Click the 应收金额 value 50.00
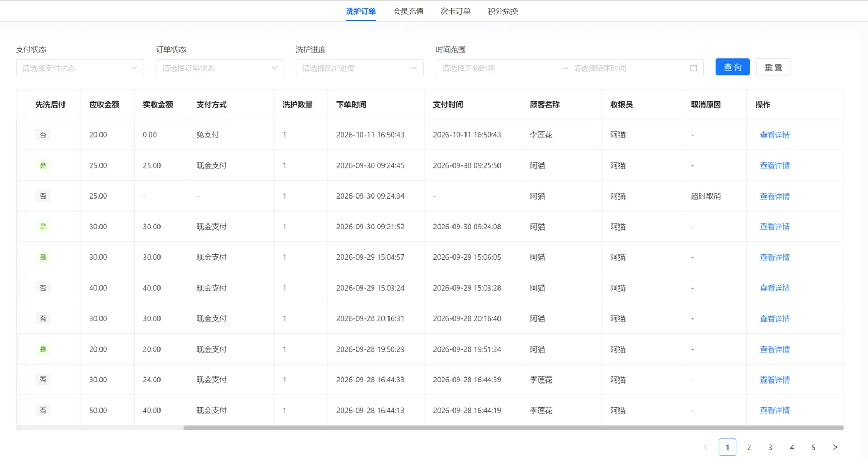868x460 pixels. [98, 411]
